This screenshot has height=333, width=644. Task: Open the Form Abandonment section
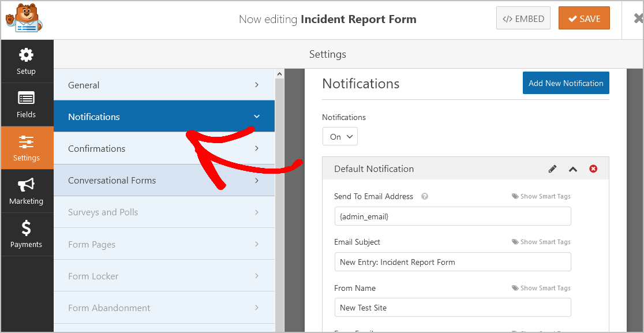[x=164, y=308]
